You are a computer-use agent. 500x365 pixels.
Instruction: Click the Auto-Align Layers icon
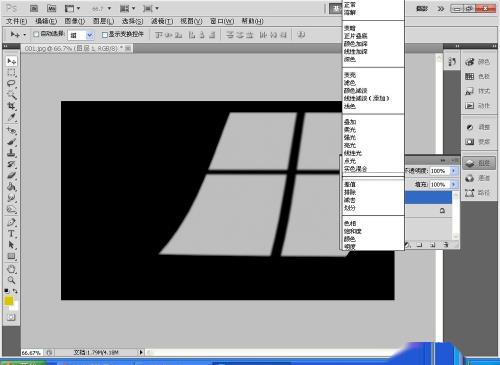point(301,35)
